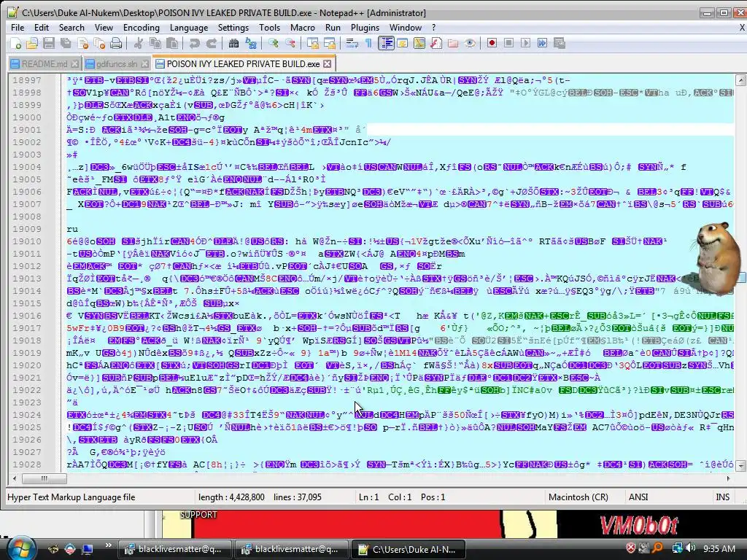Toggle Show All Characters pilcrow icon
Screen dimensions: 747x560
(368, 43)
